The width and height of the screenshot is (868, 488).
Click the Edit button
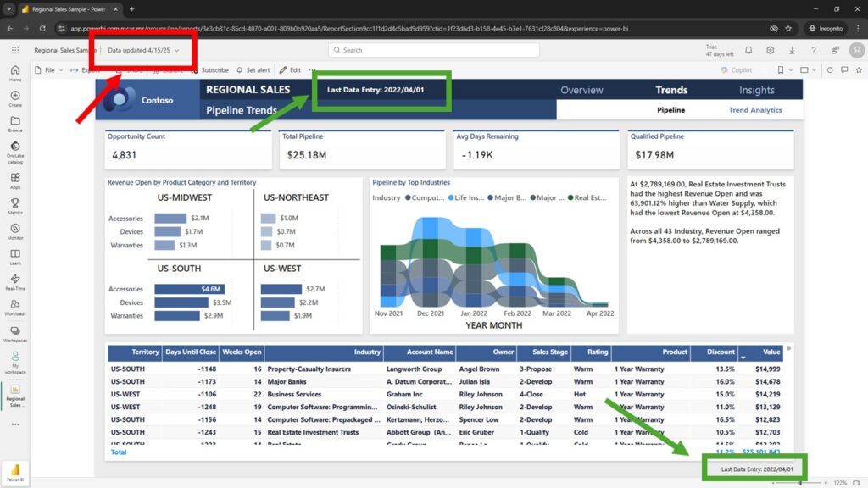pos(291,70)
